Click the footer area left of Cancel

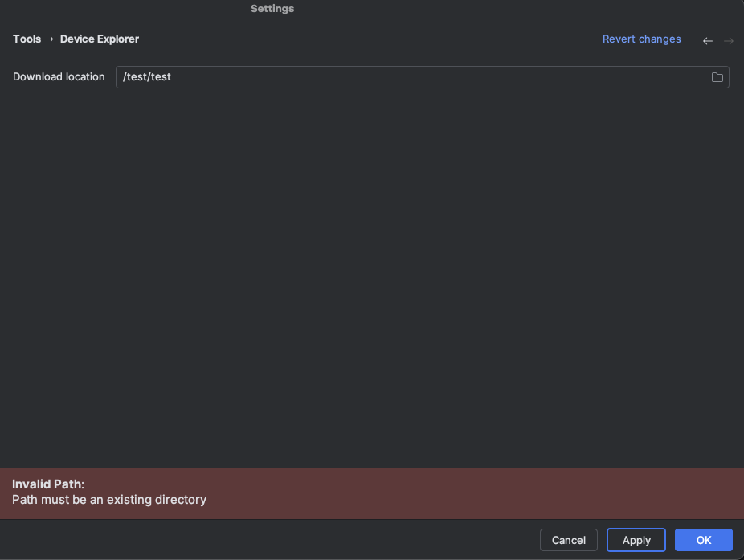coord(266,540)
